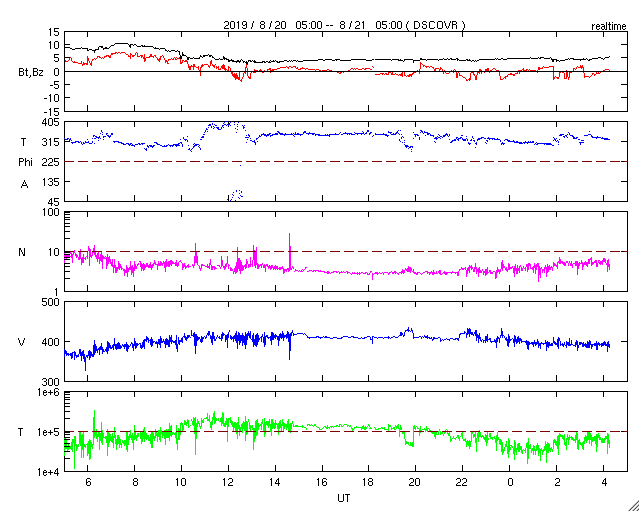Click the "Phi" axis label
Image resolution: width=640 pixels, height=512 pixels.
click(25, 163)
